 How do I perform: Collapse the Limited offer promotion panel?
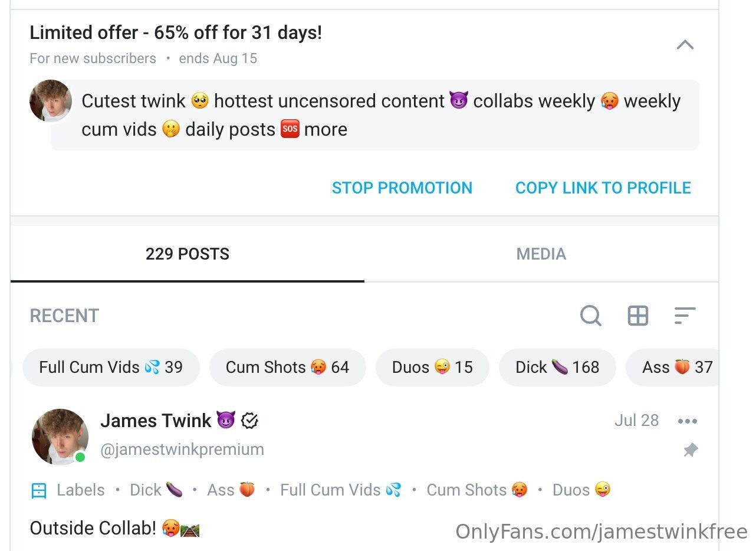click(685, 45)
